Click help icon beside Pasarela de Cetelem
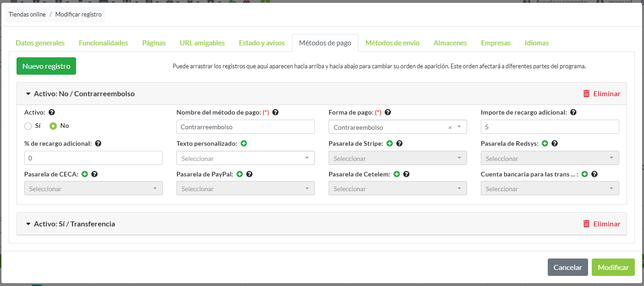Screen dimensions: 644x286 tap(406, 174)
